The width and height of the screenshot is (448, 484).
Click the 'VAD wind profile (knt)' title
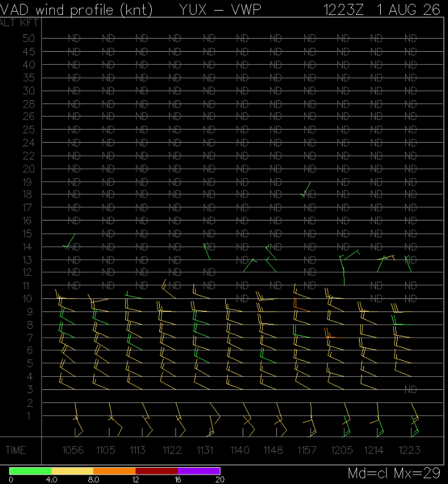(x=76, y=10)
